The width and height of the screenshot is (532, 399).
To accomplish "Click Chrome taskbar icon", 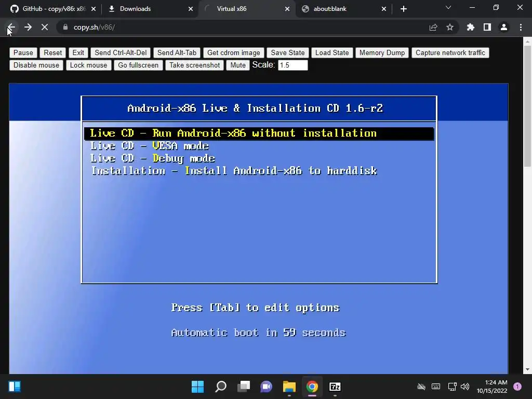I will pyautogui.click(x=312, y=387).
